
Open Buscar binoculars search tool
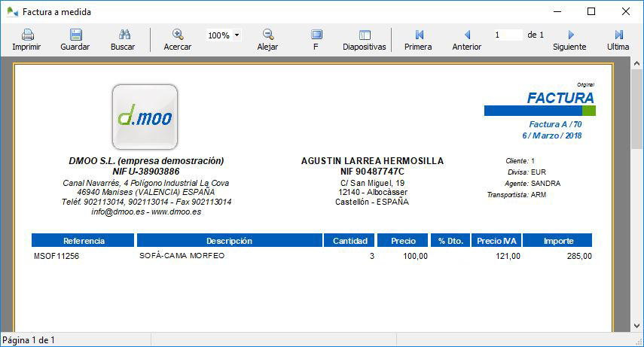point(124,35)
